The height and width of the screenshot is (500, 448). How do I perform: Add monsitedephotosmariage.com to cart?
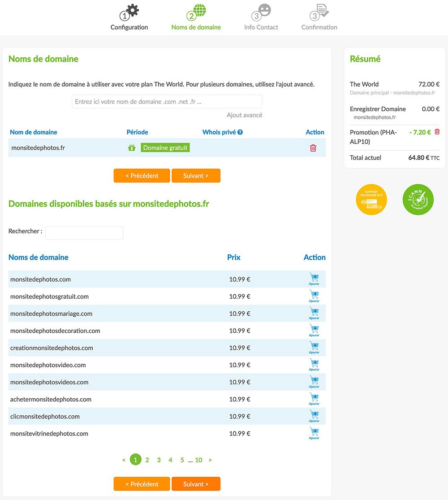314,313
